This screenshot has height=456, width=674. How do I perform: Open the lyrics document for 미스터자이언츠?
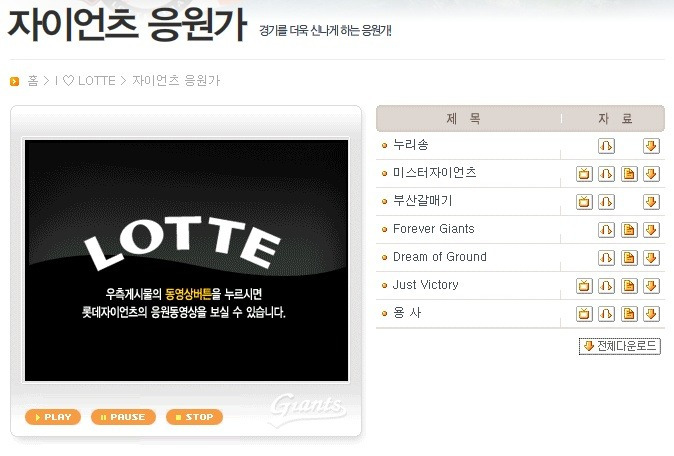(x=629, y=174)
